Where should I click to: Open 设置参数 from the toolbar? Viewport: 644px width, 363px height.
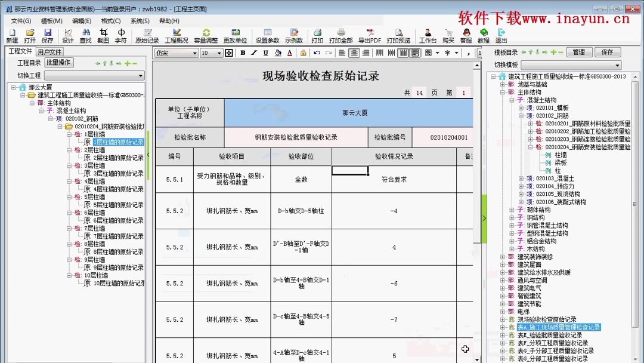268,35
